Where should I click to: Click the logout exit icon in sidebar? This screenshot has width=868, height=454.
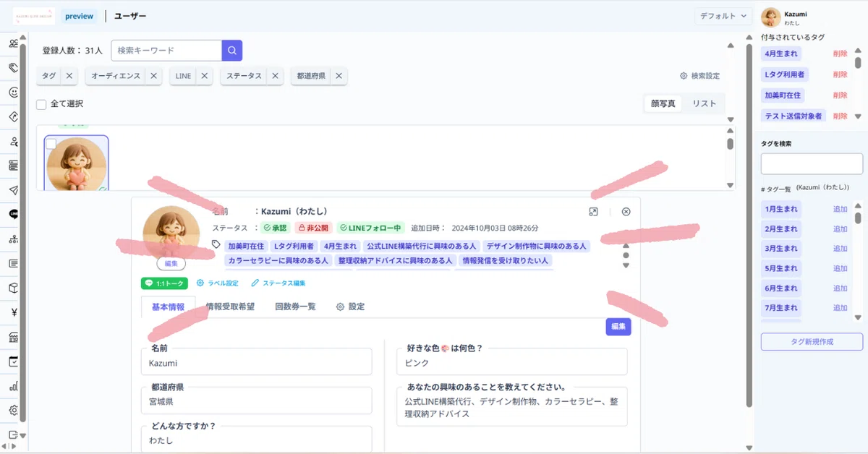pos(14,434)
